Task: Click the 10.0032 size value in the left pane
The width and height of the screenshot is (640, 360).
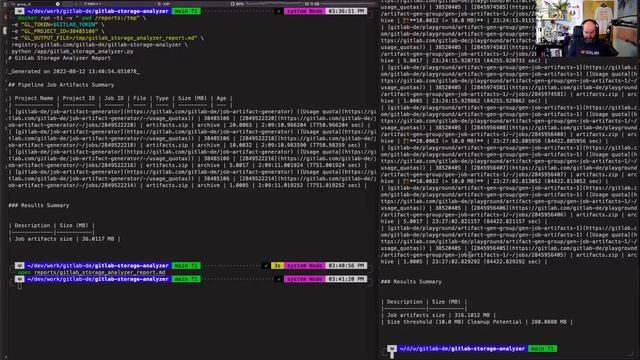Action: point(241,145)
